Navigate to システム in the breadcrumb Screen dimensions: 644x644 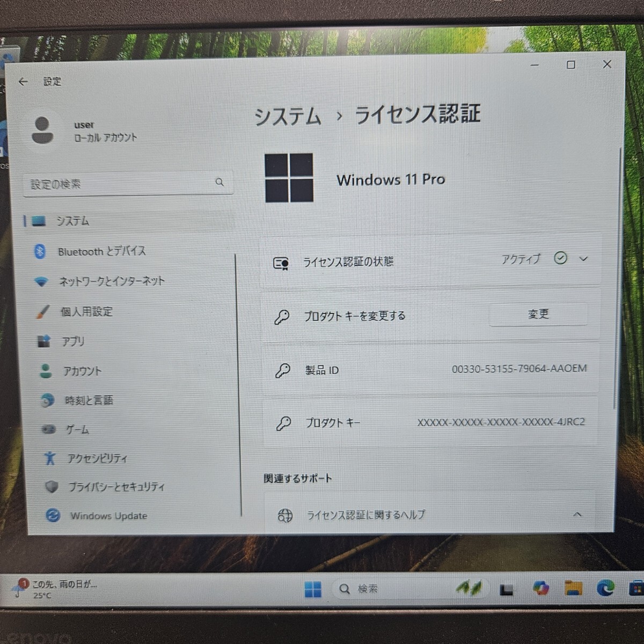coord(288,116)
